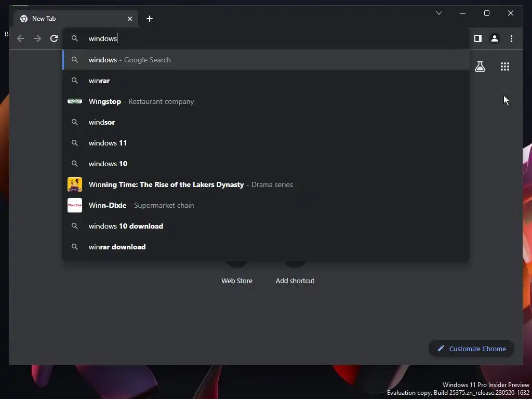Click the search icon in the address bar
Image resolution: width=532 pixels, height=399 pixels.
click(75, 38)
